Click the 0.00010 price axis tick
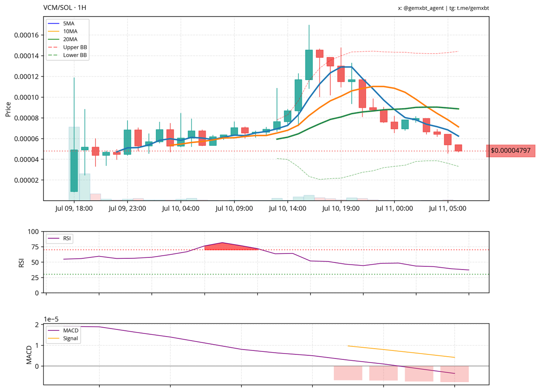Screen dimensions: 537x392 pos(26,97)
